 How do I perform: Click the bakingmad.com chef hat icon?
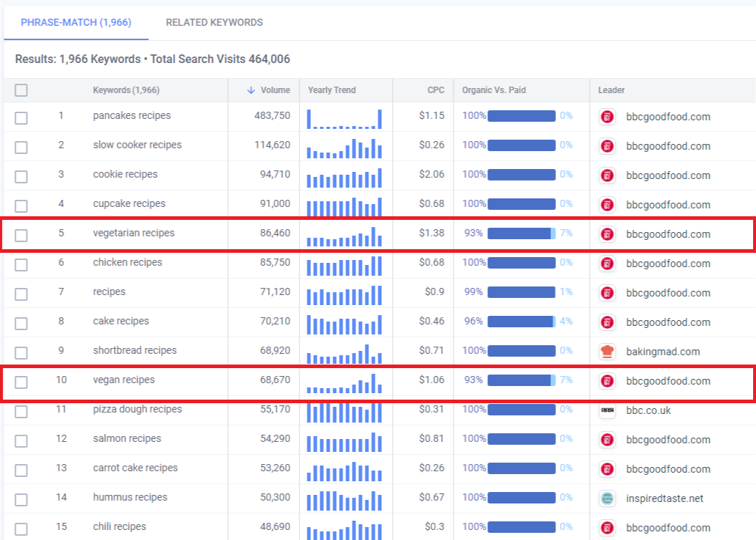coord(607,352)
